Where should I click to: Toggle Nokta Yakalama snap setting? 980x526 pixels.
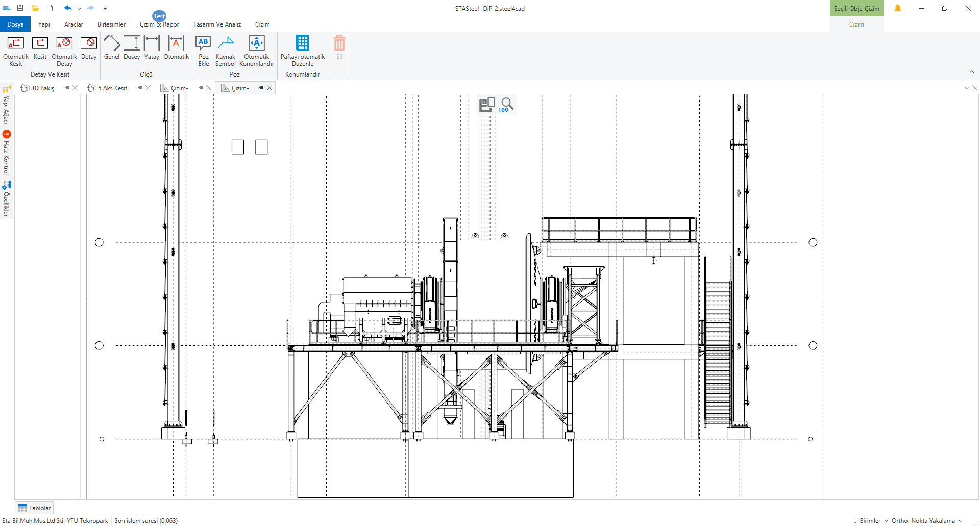point(933,521)
